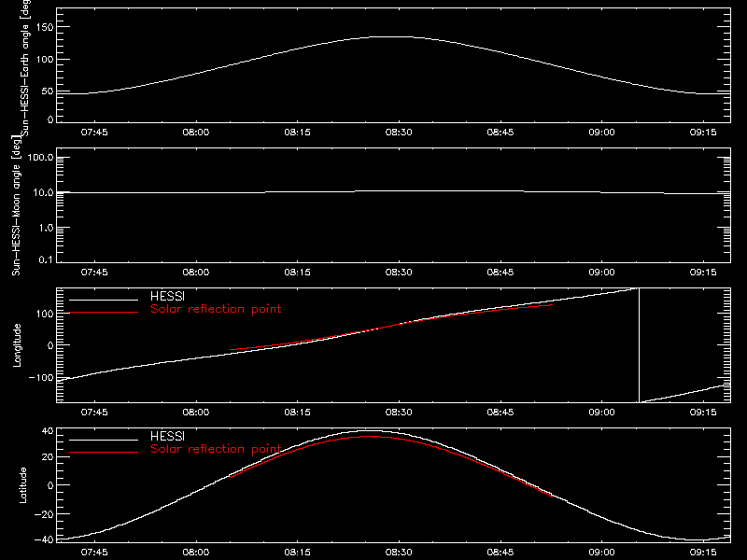Image resolution: width=747 pixels, height=560 pixels.
Task: Select the -100 tick on Longitude axis
Action: (x=41, y=377)
